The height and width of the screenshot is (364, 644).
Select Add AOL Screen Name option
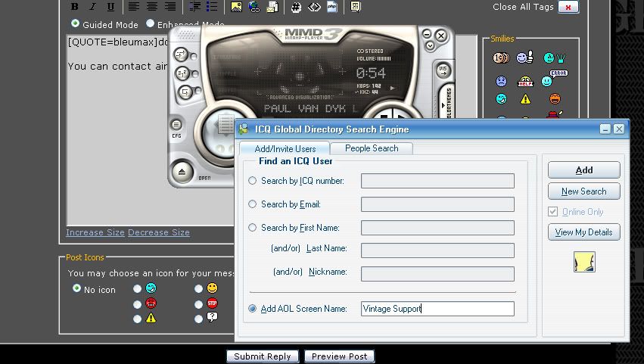pos(252,309)
